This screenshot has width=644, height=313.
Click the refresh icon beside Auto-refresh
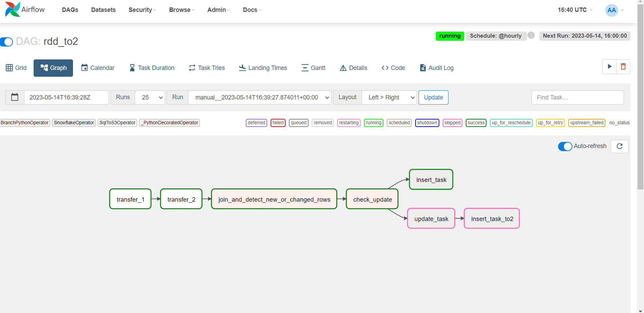pyautogui.click(x=620, y=146)
